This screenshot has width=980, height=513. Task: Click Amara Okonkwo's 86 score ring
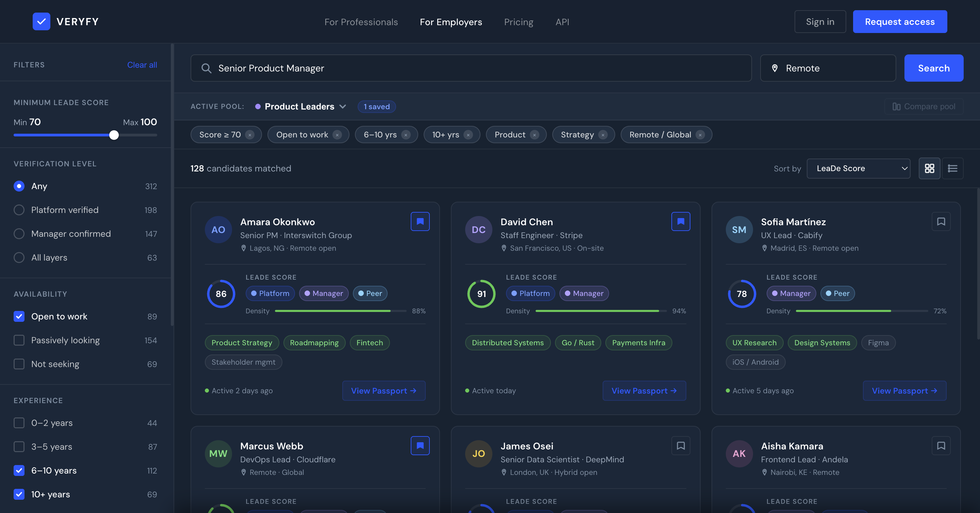(x=221, y=294)
